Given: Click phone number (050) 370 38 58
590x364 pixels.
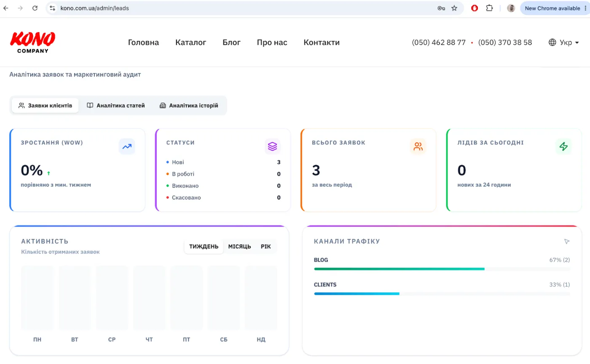Looking at the screenshot, I should point(505,43).
